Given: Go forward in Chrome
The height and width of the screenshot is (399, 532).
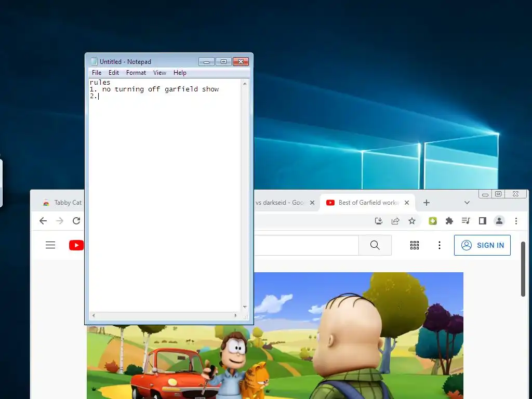Looking at the screenshot, I should (60, 221).
